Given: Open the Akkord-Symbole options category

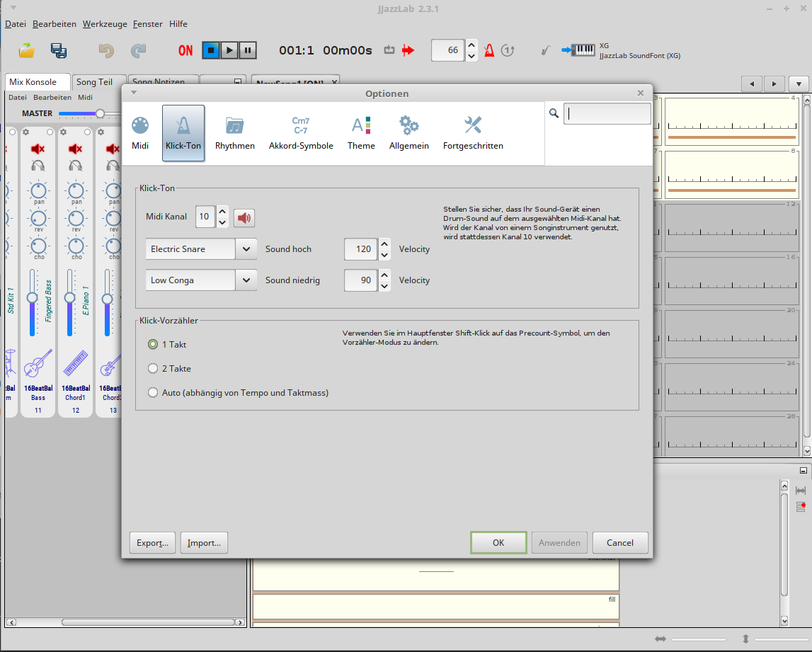Looking at the screenshot, I should pos(301,133).
